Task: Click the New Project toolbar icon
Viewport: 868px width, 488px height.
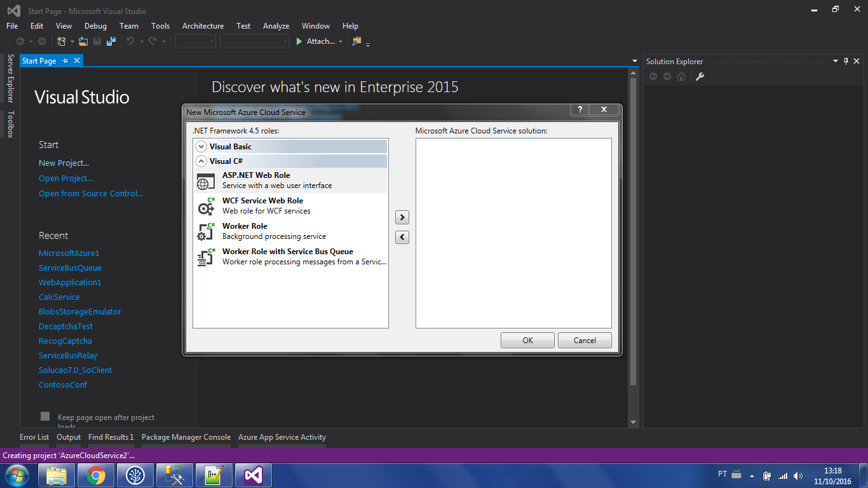Action: click(x=61, y=41)
